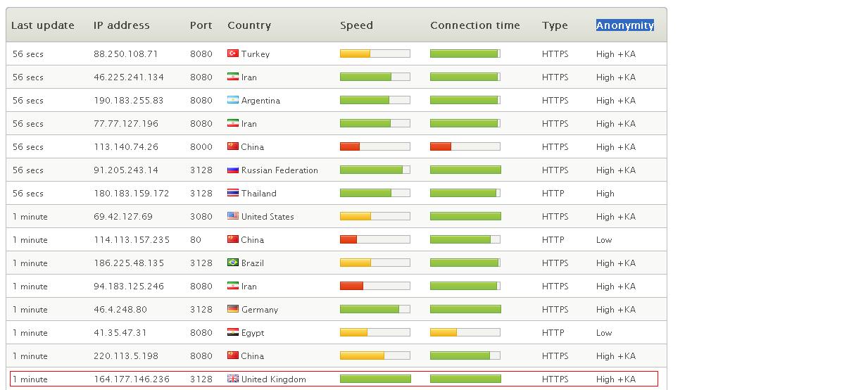Screen dimensions: 868x390
Task: Select IP address 69.42.127.69
Action: click(123, 217)
